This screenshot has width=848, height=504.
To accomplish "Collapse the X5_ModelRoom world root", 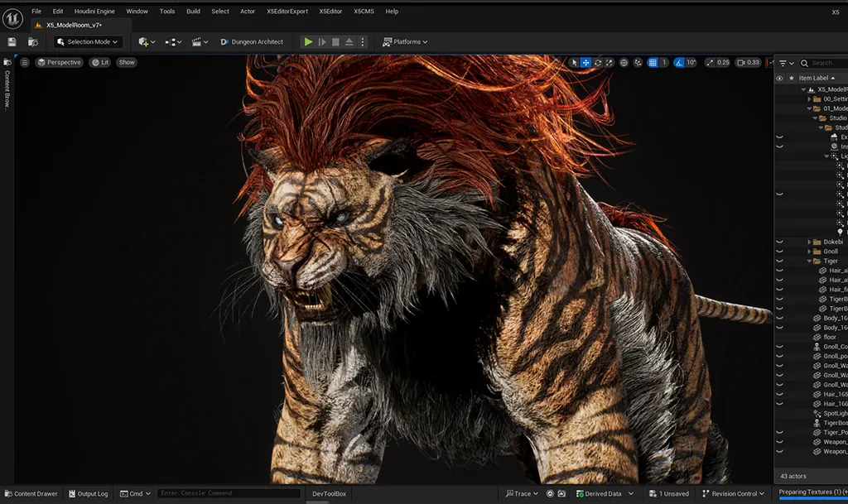I will pyautogui.click(x=803, y=89).
